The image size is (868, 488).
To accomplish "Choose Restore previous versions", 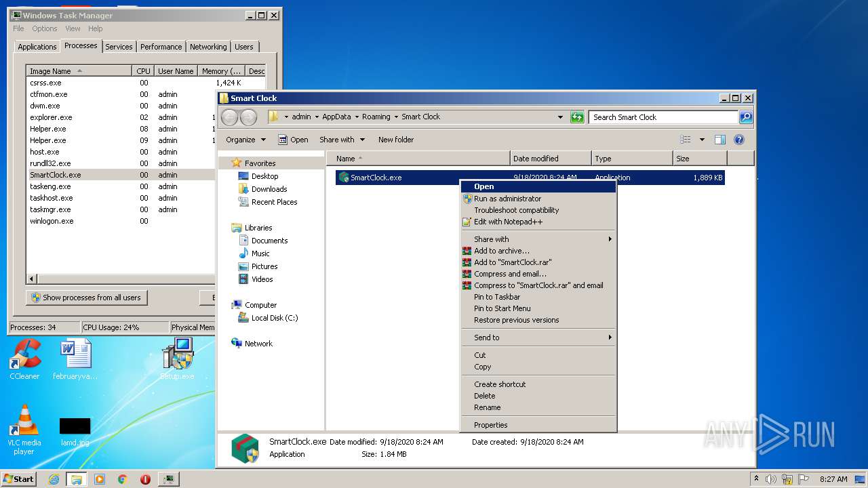I will [538, 320].
